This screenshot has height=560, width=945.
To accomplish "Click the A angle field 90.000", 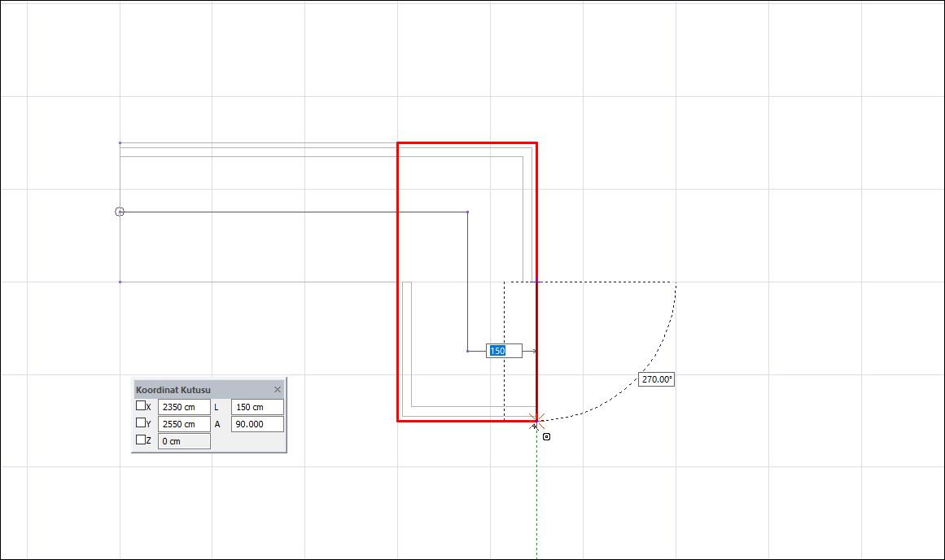I will [257, 424].
